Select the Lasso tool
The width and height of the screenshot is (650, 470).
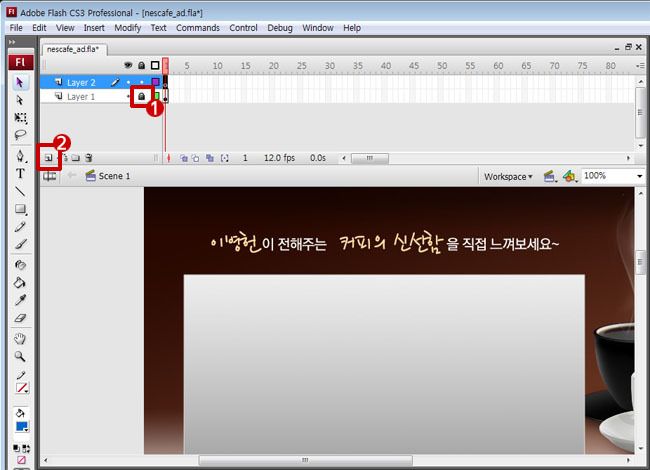click(x=20, y=135)
